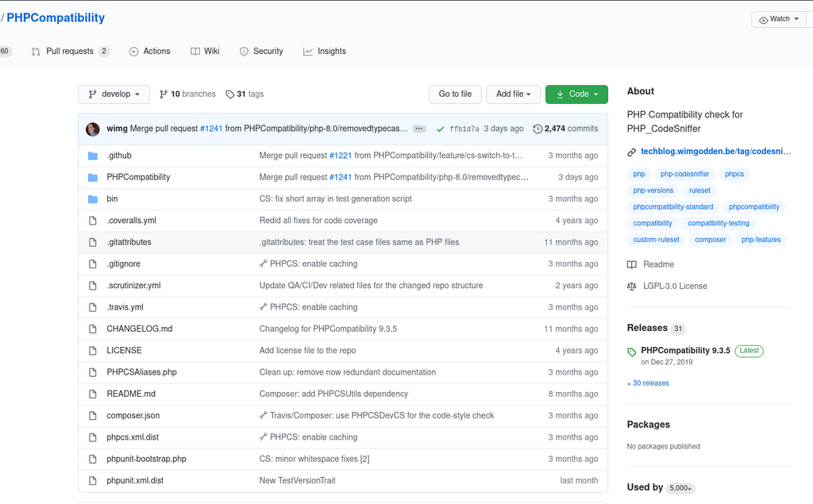This screenshot has width=813, height=504.
Task: Click the Go to file button
Action: click(x=455, y=94)
